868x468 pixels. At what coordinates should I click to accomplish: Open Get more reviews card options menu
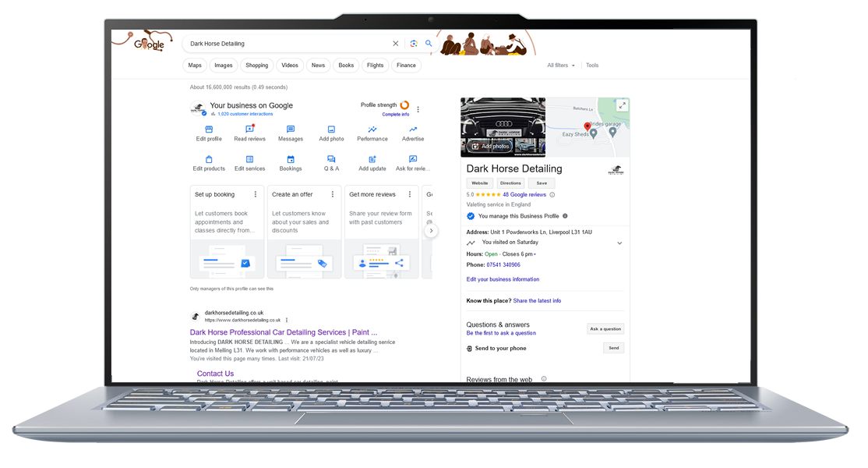click(x=410, y=194)
